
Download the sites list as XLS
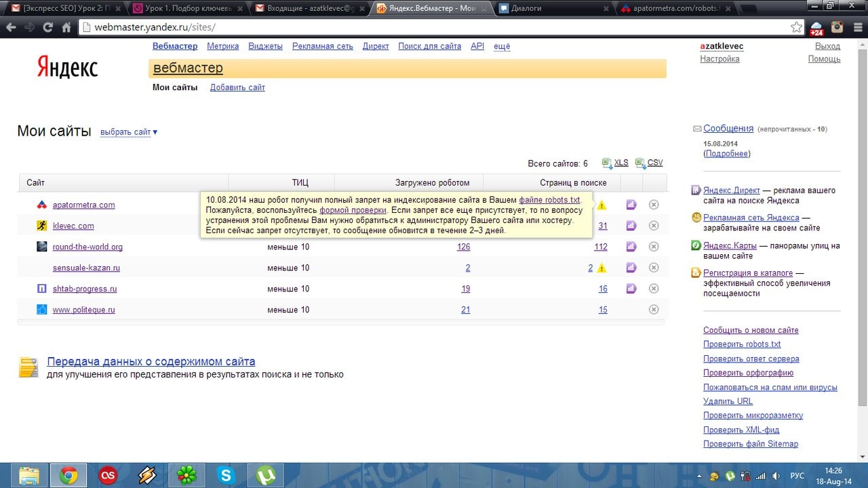click(615, 163)
